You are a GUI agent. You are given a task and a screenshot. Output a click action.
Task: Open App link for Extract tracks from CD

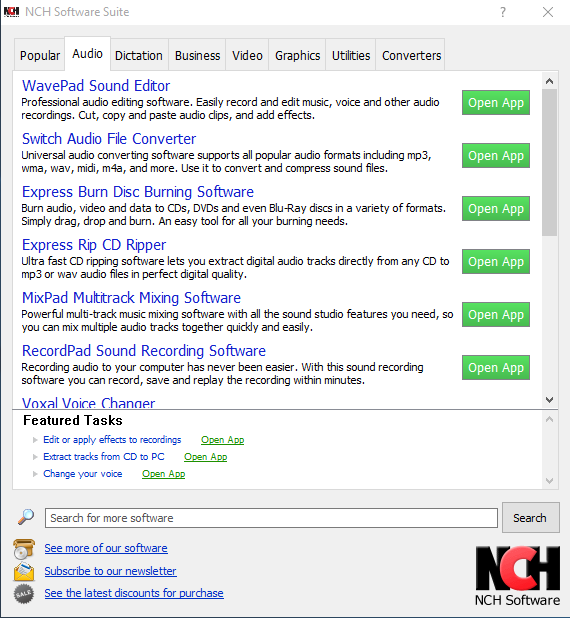coord(205,457)
